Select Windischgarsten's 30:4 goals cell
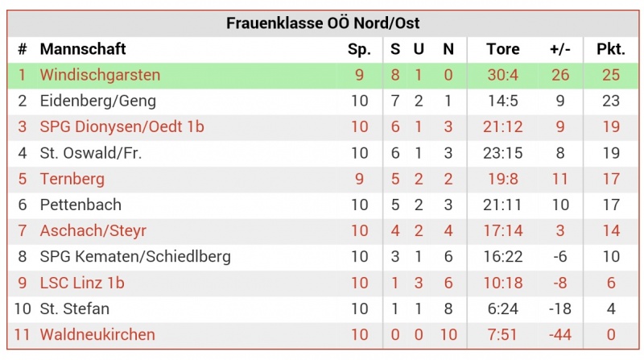The image size is (644, 360). point(502,75)
